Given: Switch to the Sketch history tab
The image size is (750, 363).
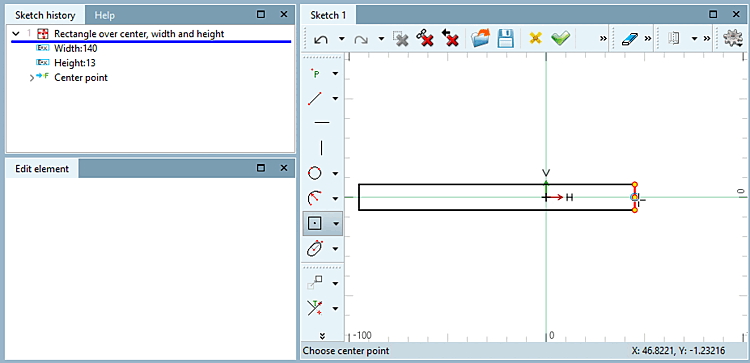Looking at the screenshot, I should (x=45, y=15).
